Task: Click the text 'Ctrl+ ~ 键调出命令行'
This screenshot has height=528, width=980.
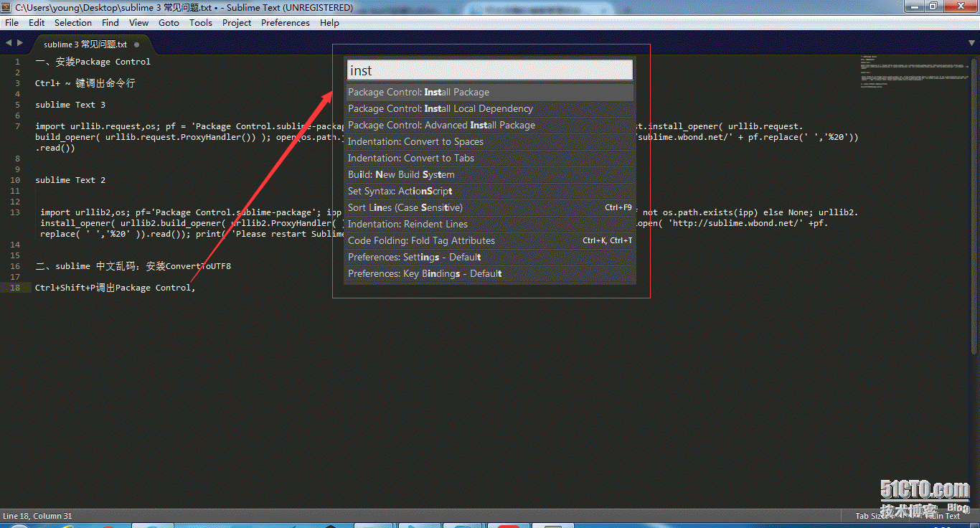Action: click(85, 83)
